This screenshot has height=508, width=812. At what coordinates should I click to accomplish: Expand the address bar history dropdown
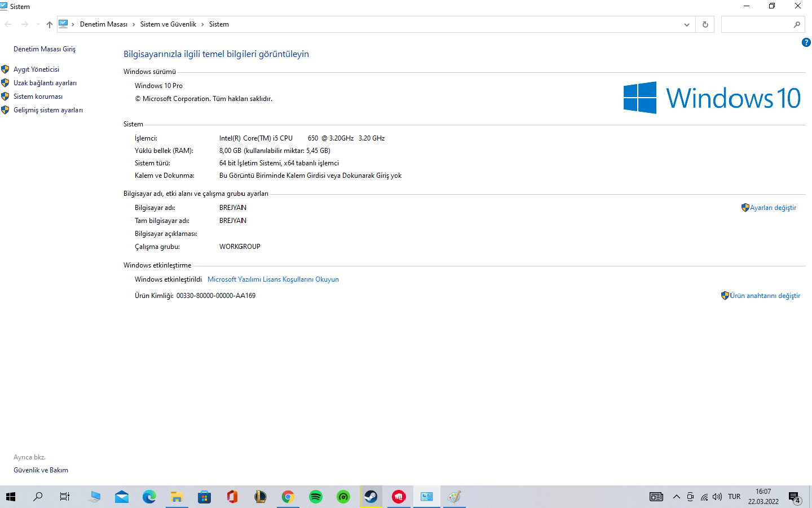[686, 24]
